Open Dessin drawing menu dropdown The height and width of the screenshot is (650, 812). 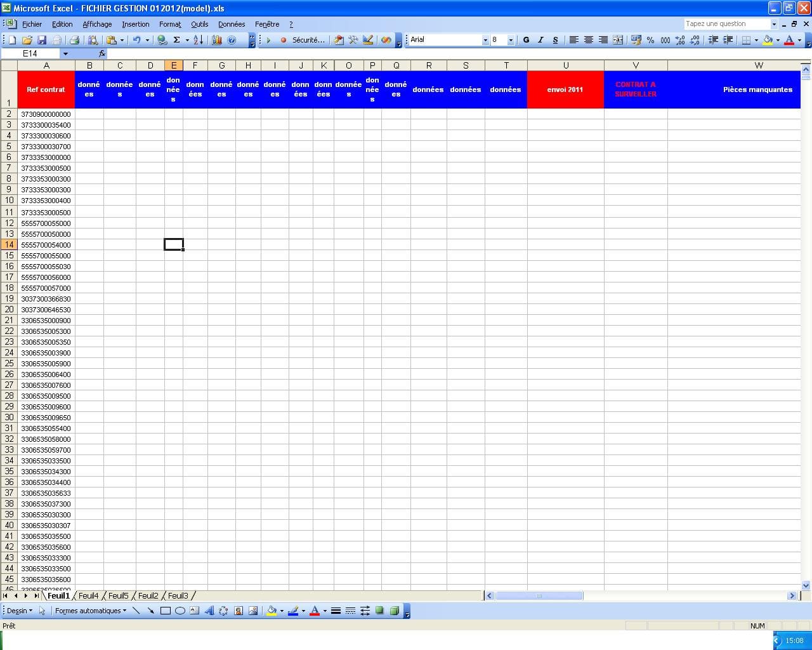pyautogui.click(x=20, y=611)
